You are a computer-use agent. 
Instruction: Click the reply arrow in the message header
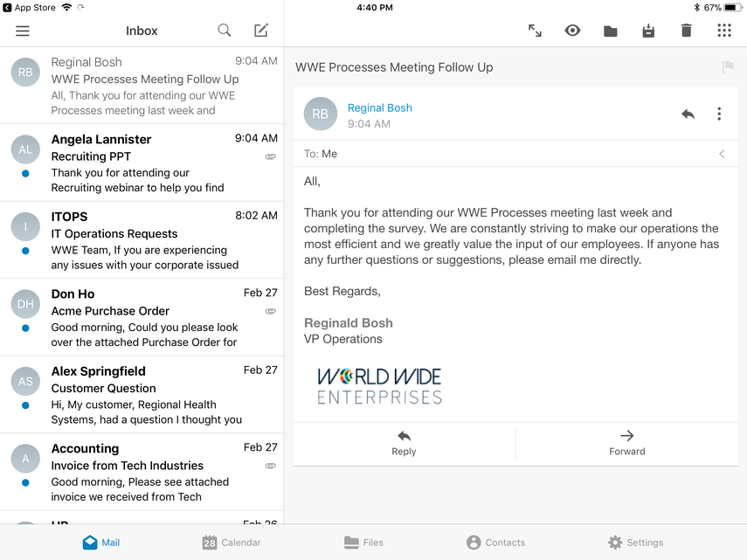pyautogui.click(x=688, y=114)
